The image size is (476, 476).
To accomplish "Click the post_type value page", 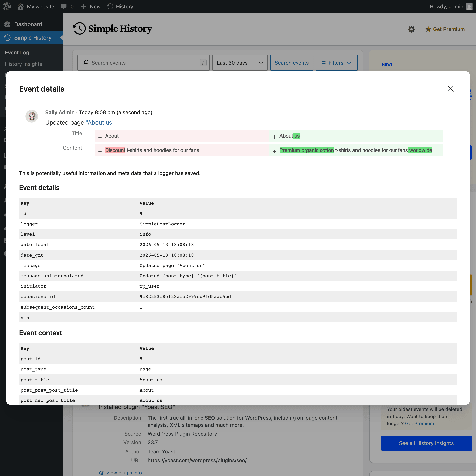I will (x=145, y=369).
